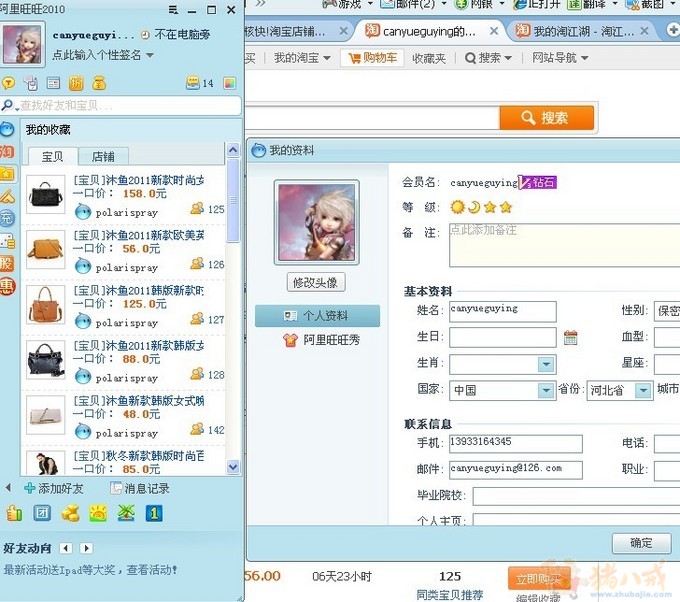Open the 国家 country dropdown
Viewport: 680px width, 602px height.
click(x=546, y=390)
